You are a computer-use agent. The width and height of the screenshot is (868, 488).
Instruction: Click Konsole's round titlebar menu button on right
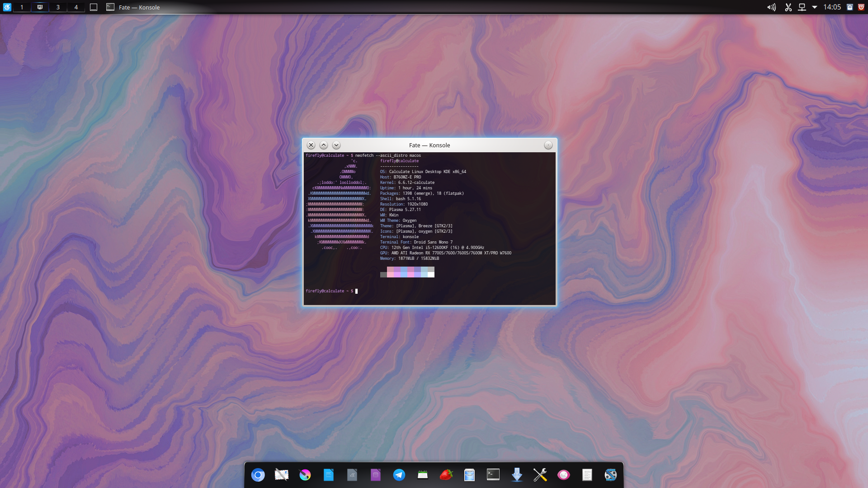tap(548, 145)
